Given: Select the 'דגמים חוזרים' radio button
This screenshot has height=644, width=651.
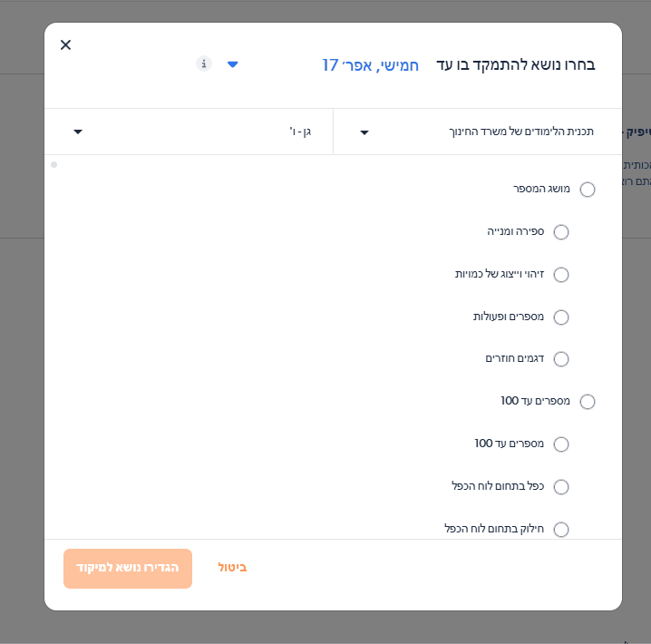Looking at the screenshot, I should coord(561,359).
